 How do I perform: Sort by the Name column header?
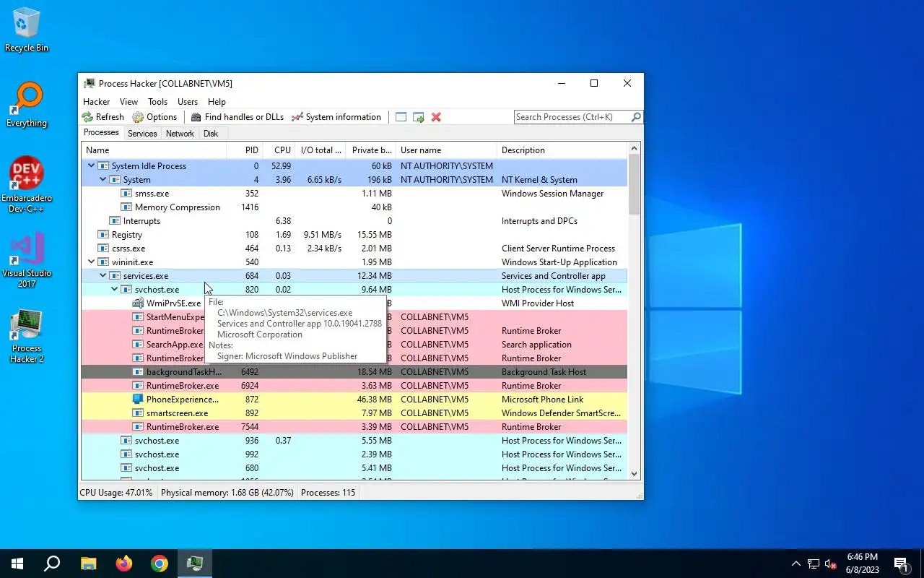[x=154, y=150]
